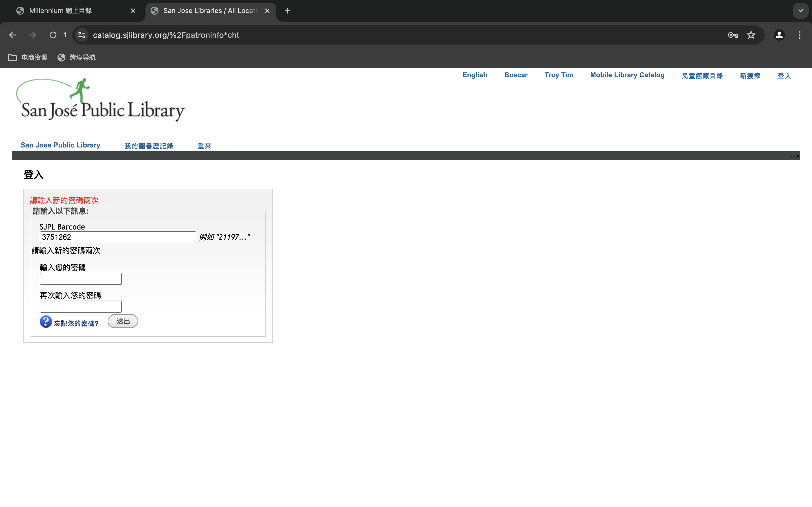Go back to the previous page
The width and height of the screenshot is (812, 507).
point(12,35)
